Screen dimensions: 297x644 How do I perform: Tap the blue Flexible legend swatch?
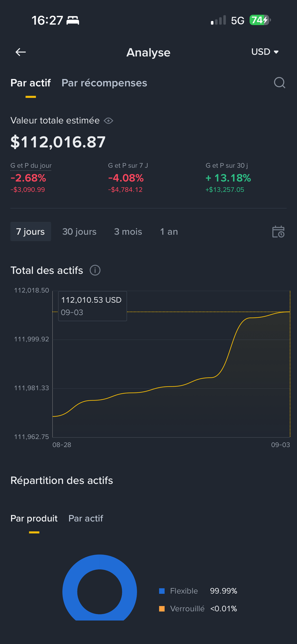(162, 591)
